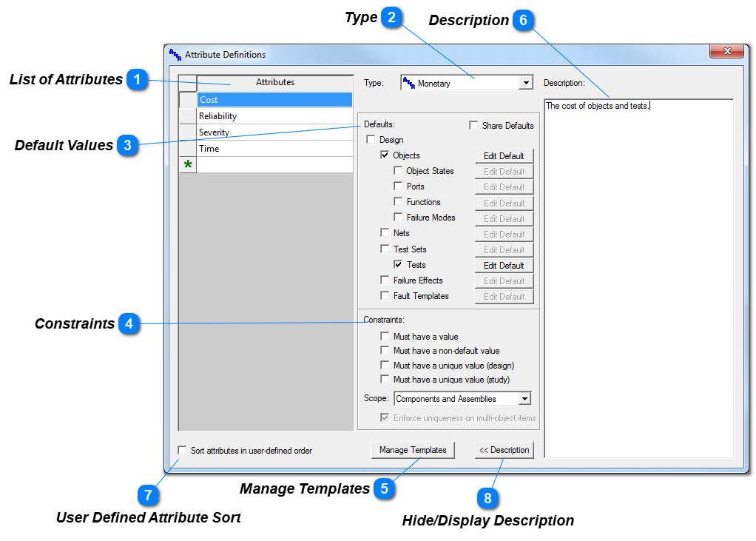Screen dimensions: 756x541
Task: Click the row header beside Cost
Action: click(188, 100)
